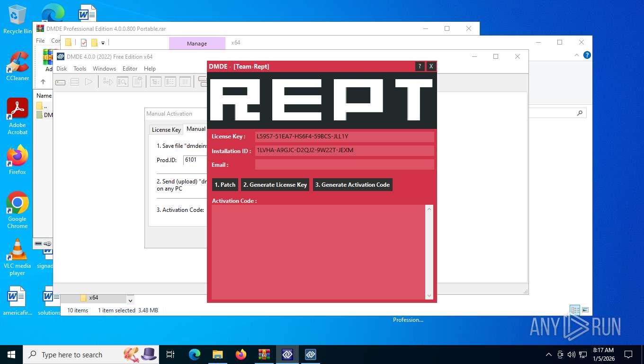Viewport: 644px width, 364px height.
Task: Open the notification center icon
Action: coord(628,355)
